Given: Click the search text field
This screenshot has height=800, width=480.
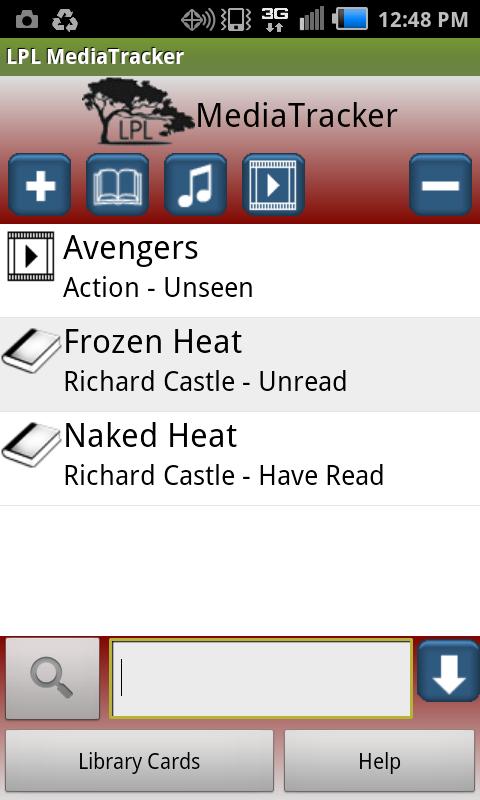Looking at the screenshot, I should tap(261, 679).
